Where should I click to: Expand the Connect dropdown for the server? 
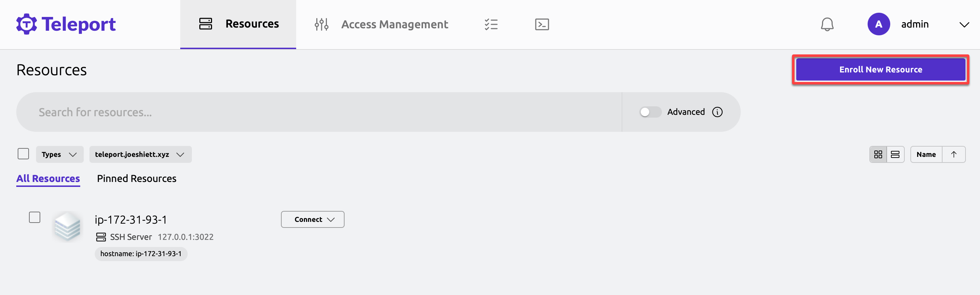(312, 219)
